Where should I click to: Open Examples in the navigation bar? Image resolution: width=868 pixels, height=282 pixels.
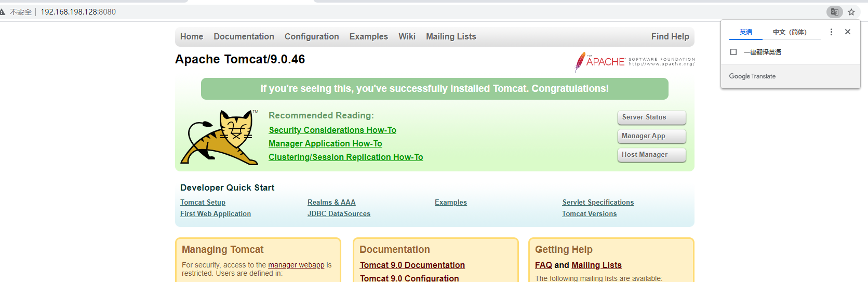(x=369, y=37)
